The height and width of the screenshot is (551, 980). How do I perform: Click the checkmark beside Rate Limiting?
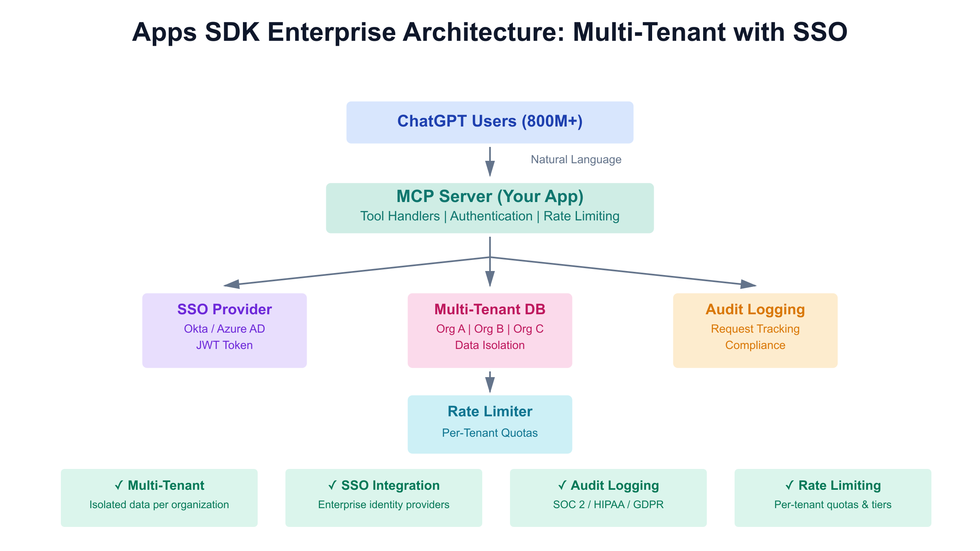coord(790,485)
